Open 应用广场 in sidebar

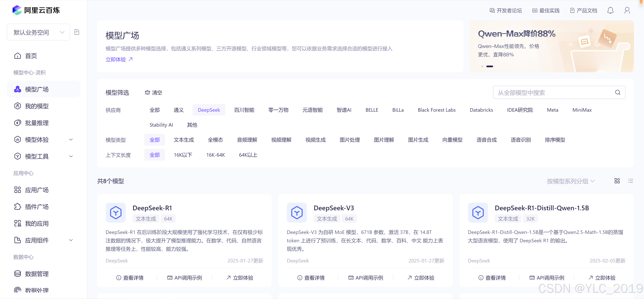pos(43,190)
